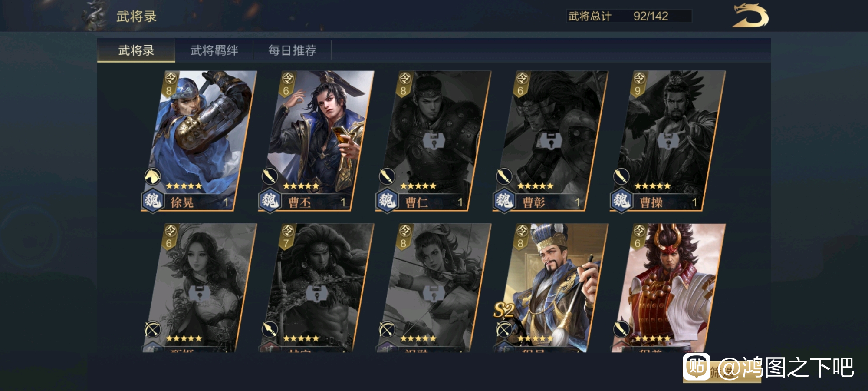The image size is (868, 391).
Task: Select the 武将录 tab
Action: pyautogui.click(x=136, y=50)
